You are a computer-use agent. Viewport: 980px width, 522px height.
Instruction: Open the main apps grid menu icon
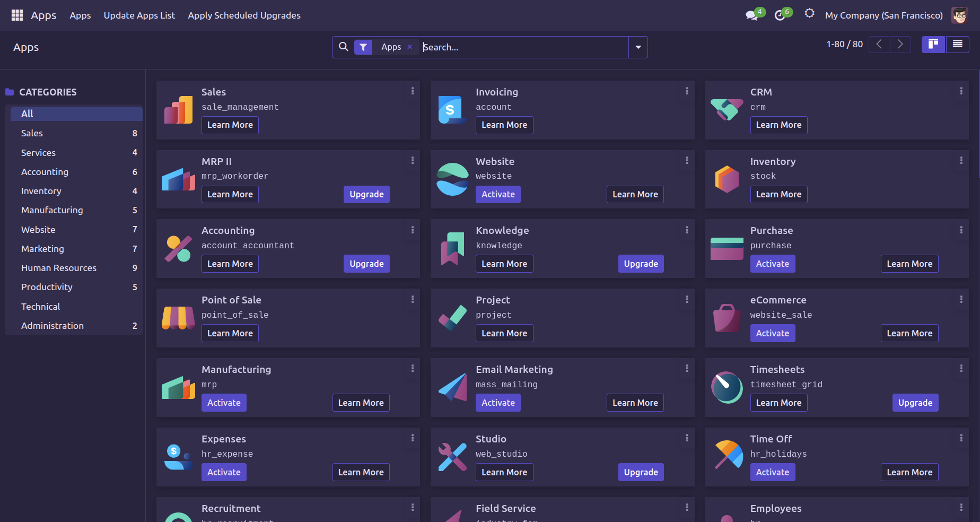pos(17,15)
